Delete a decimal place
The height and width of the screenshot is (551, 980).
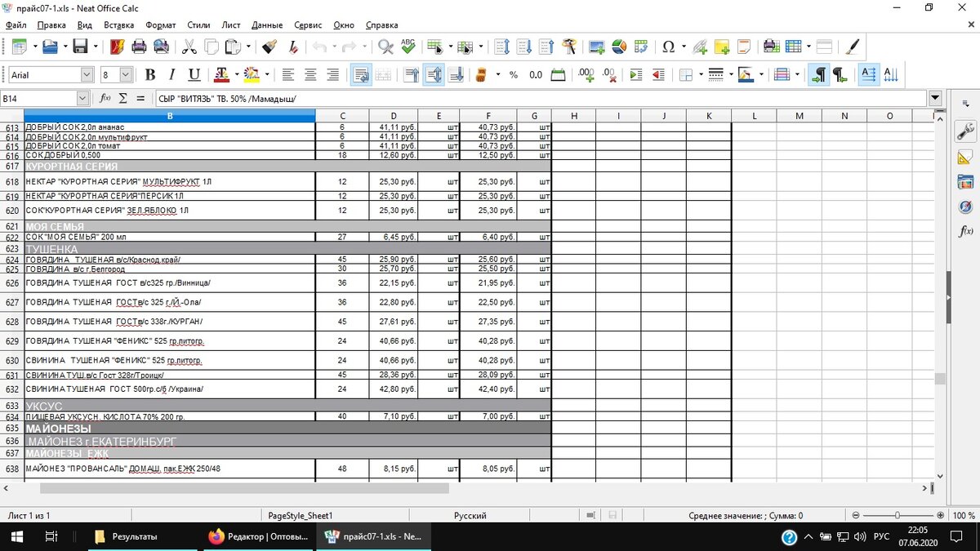(x=608, y=75)
